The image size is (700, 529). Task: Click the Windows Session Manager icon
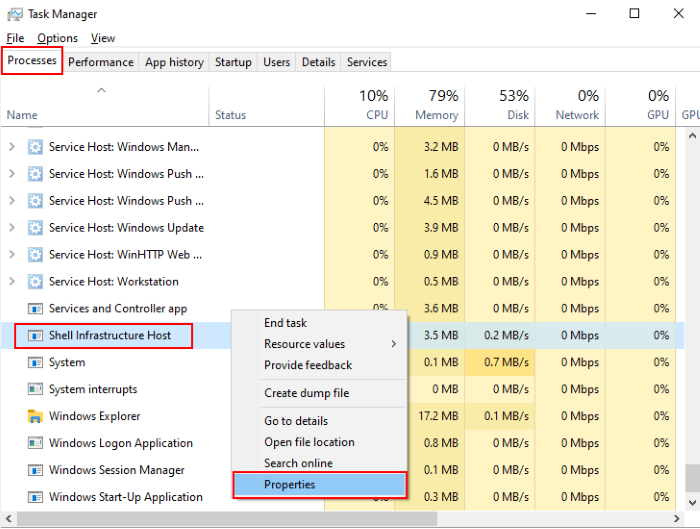click(x=35, y=470)
